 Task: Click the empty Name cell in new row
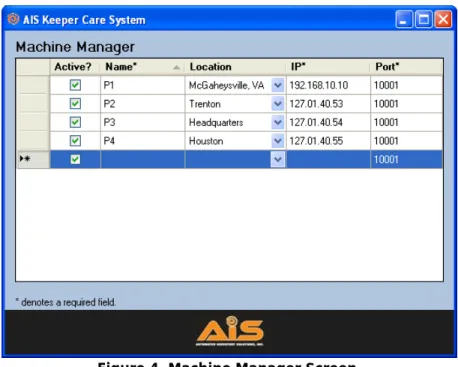[142, 159]
